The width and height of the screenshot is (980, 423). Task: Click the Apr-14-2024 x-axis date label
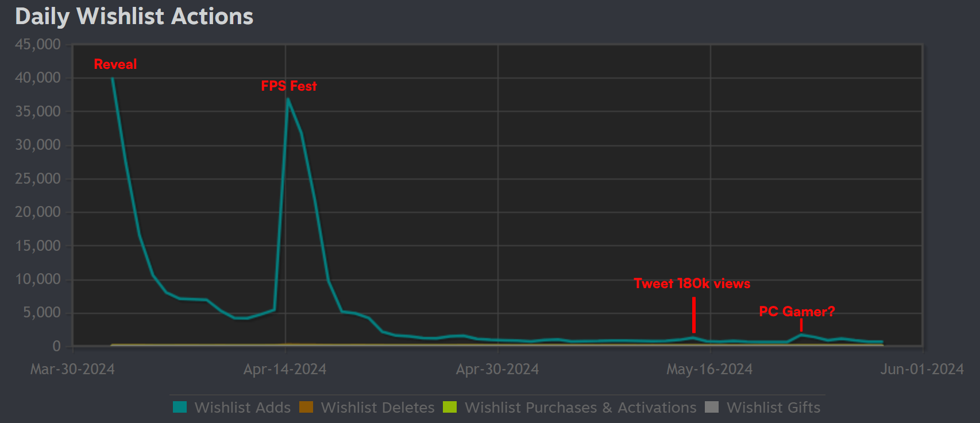285,369
